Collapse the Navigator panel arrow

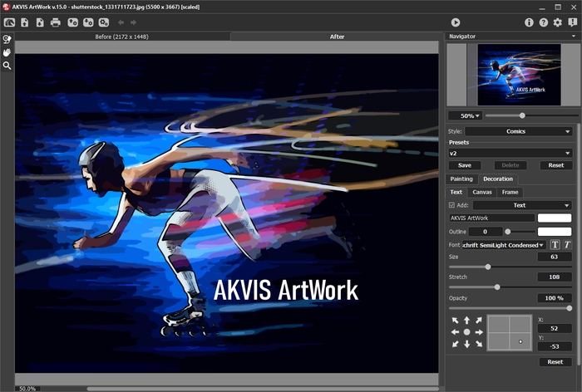574,37
